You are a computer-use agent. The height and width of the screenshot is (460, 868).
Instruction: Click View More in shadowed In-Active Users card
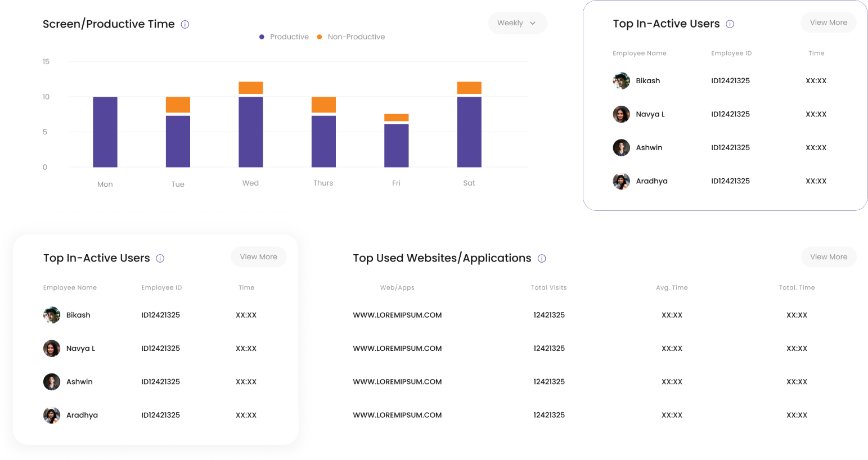pos(259,257)
